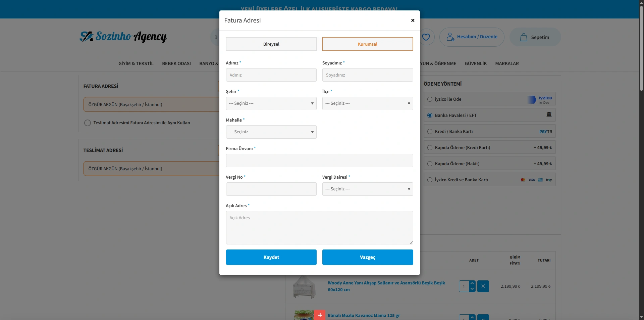This screenshot has height=320, width=644.
Task: Focus the Firma Ünvanı text field
Action: tap(319, 161)
